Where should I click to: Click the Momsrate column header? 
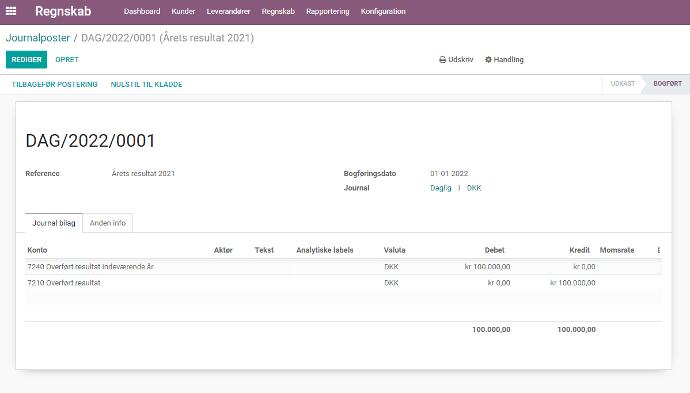point(617,250)
